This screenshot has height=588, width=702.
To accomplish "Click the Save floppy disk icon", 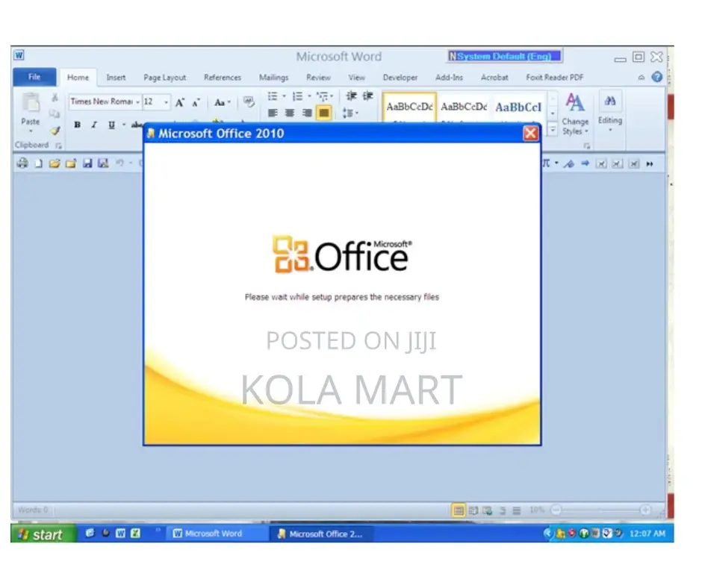I will [x=87, y=163].
